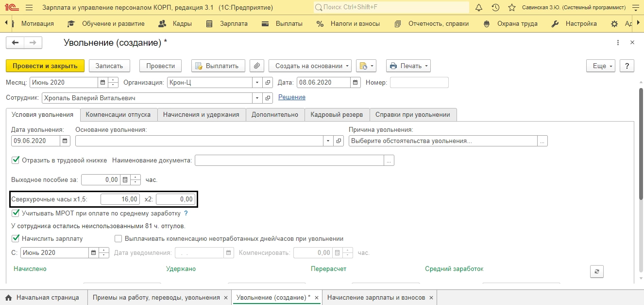Click the Месяц stepper arrows
The height and width of the screenshot is (305, 644).
click(x=113, y=83)
